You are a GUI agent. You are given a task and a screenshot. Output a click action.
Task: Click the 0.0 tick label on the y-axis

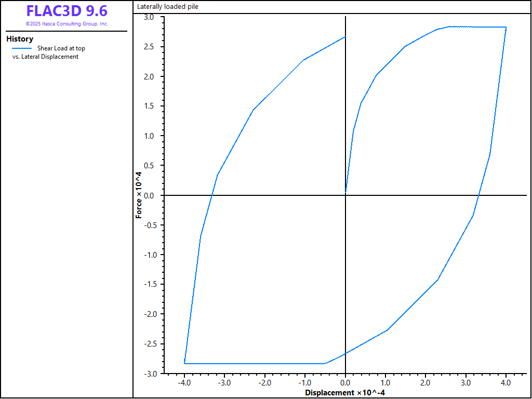[149, 195]
